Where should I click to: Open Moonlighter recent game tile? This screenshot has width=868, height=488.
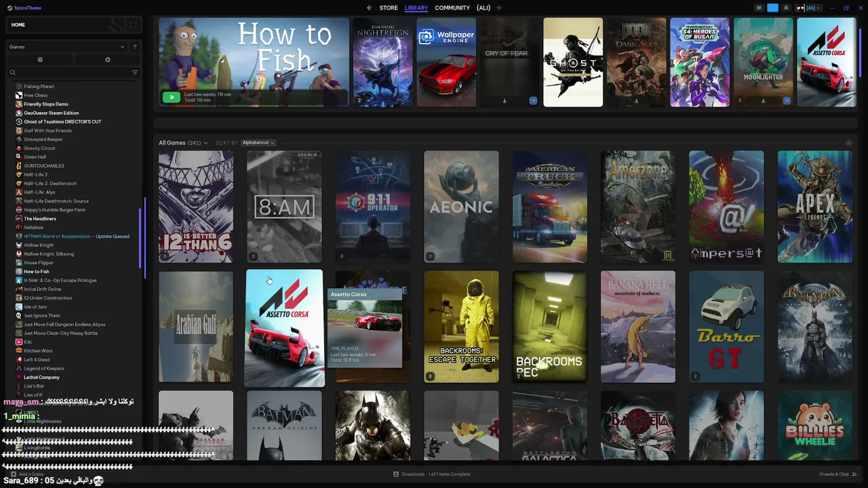tap(763, 62)
